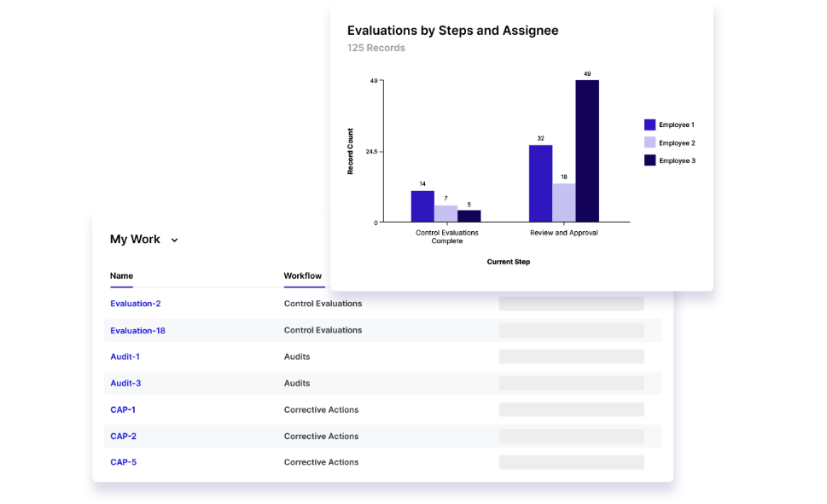Open the Evaluation-2 record link

point(136,304)
